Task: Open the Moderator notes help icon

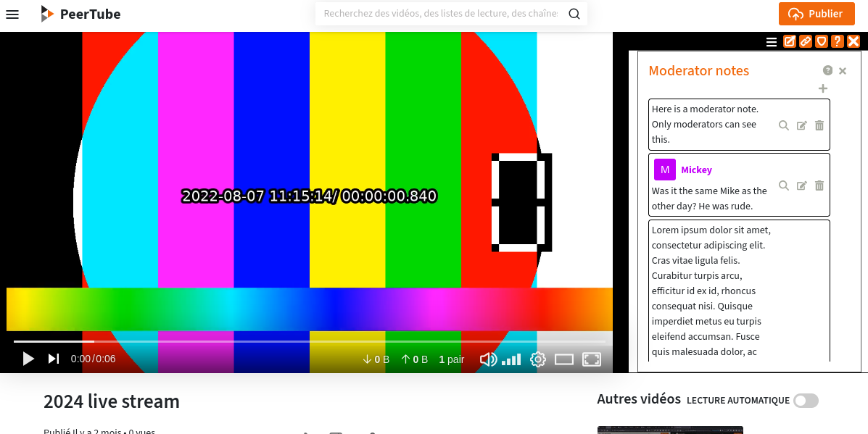Action: click(x=827, y=70)
